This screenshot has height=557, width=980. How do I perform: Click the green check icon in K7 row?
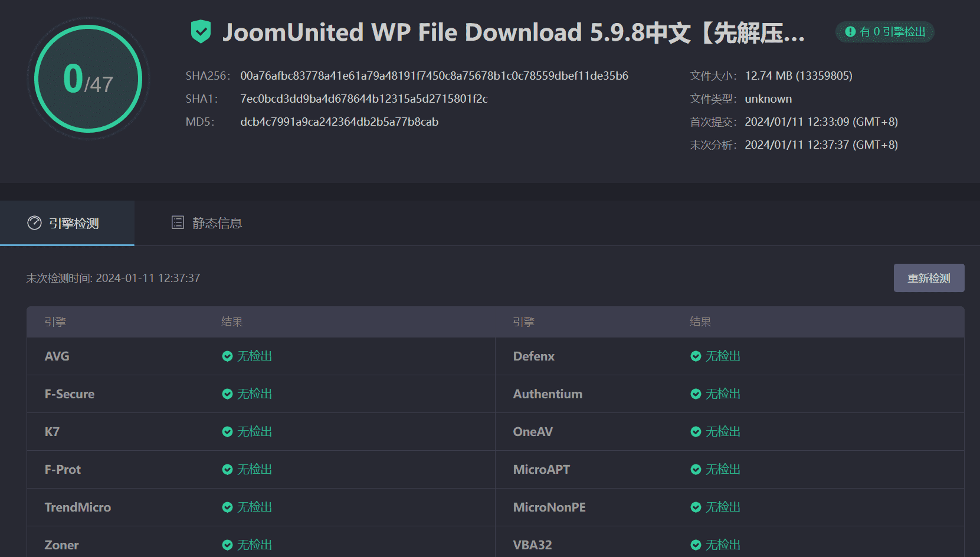click(227, 432)
